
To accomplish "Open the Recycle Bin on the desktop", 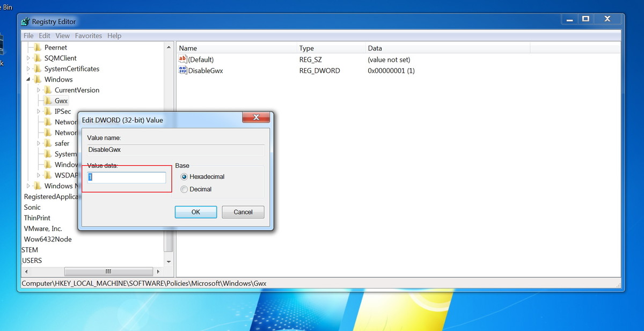I will [x=4, y=7].
